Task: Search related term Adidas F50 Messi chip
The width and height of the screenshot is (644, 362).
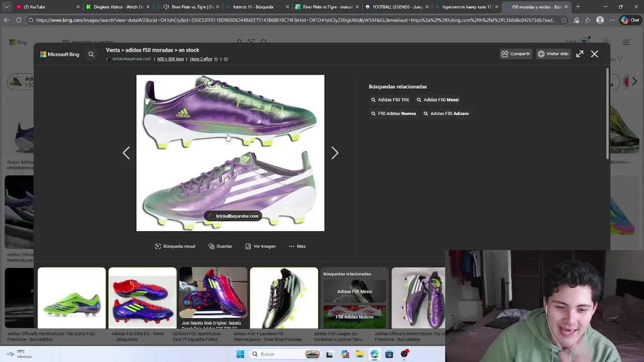Action: [437, 100]
